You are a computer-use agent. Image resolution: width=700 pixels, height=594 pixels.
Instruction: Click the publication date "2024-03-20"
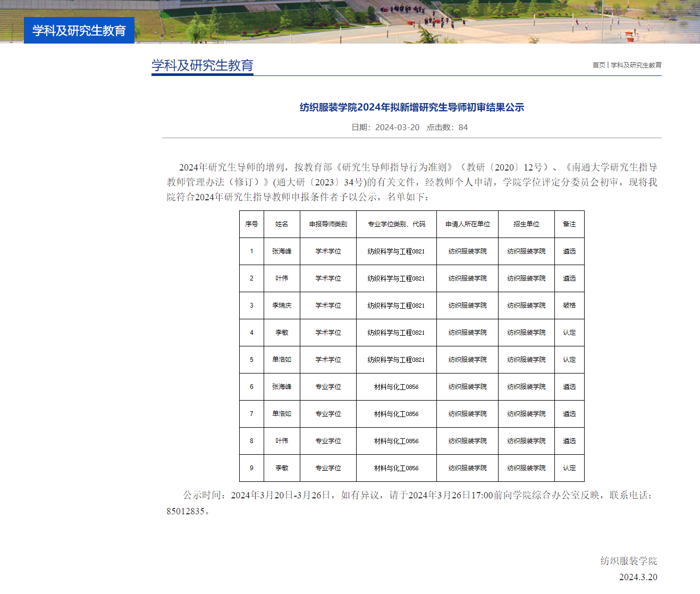pyautogui.click(x=397, y=128)
